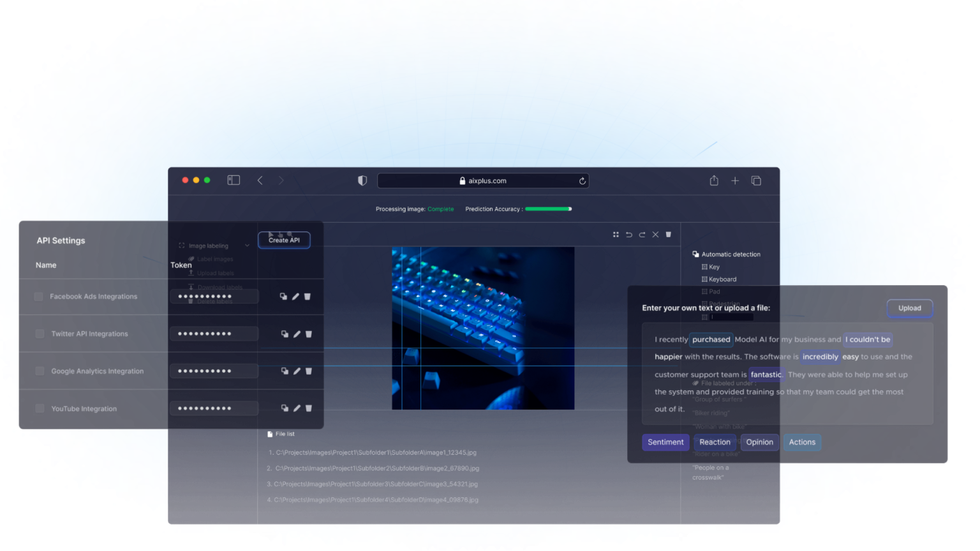
Task: Delete the YouTube Integration token via trash icon
Action: 309,408
